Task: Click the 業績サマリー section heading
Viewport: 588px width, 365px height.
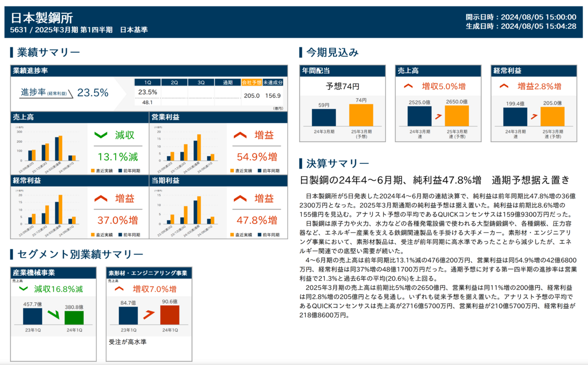Action: point(48,52)
